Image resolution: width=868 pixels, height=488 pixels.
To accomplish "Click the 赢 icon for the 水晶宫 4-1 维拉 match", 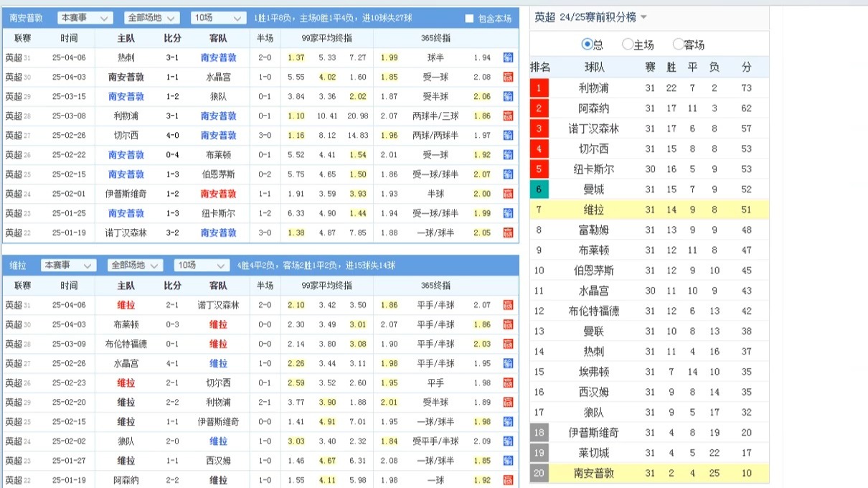I will click(508, 364).
